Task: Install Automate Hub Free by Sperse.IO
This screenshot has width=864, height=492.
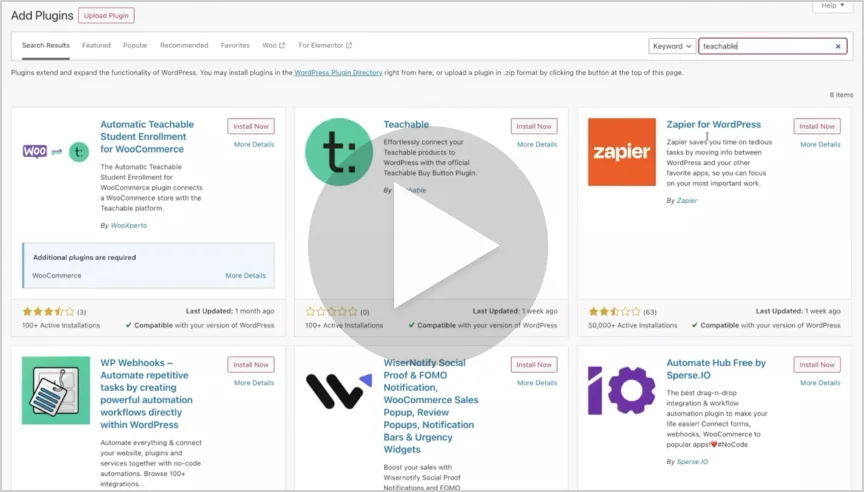Action: [817, 365]
